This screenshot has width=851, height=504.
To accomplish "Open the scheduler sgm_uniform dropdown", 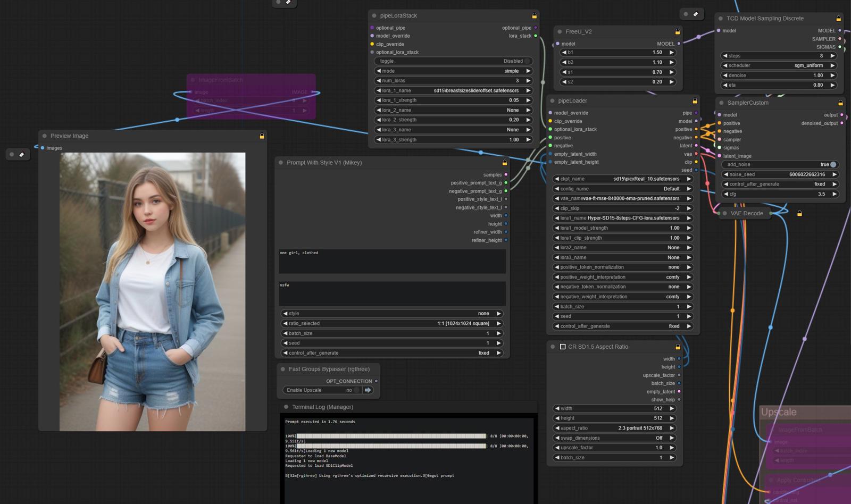I will coord(779,66).
